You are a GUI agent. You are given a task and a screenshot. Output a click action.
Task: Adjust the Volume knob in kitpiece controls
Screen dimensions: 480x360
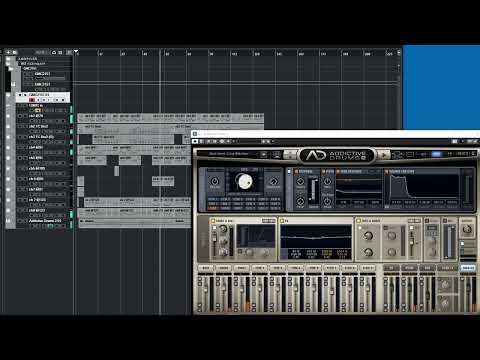(x=215, y=181)
